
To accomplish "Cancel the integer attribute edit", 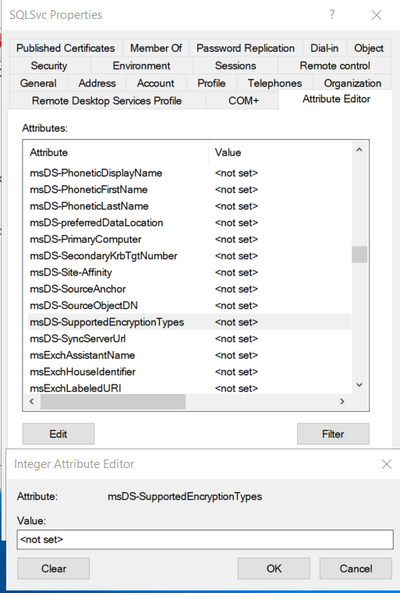I will [x=355, y=568].
